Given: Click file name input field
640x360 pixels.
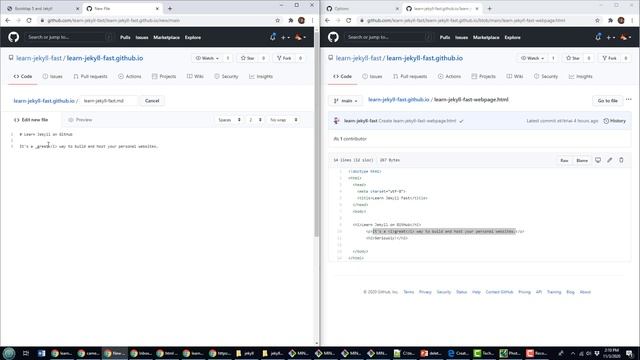Looking at the screenshot, I should tap(109, 100).
